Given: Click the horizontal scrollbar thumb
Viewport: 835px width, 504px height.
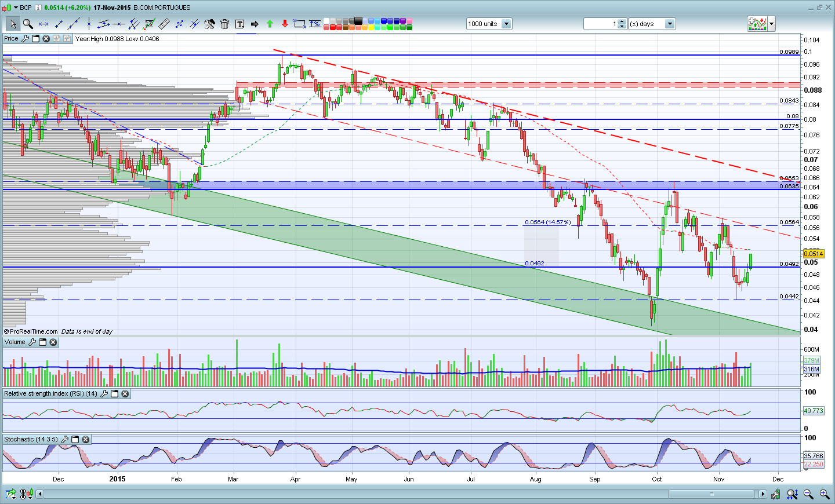Looking at the screenshot, I should pos(711,494).
